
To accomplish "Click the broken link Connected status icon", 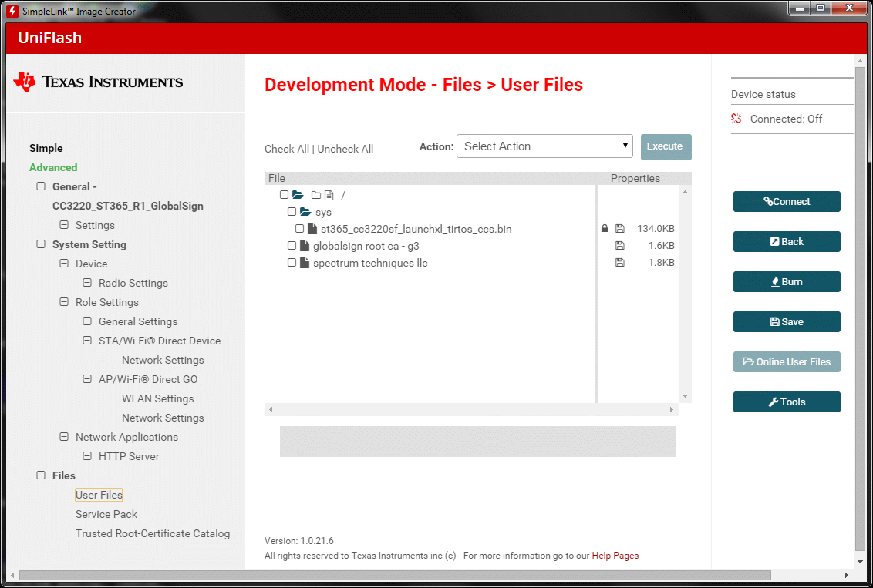I will 736,119.
